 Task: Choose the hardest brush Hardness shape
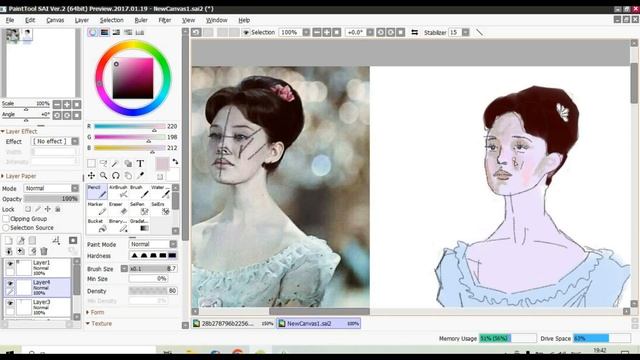[172, 256]
